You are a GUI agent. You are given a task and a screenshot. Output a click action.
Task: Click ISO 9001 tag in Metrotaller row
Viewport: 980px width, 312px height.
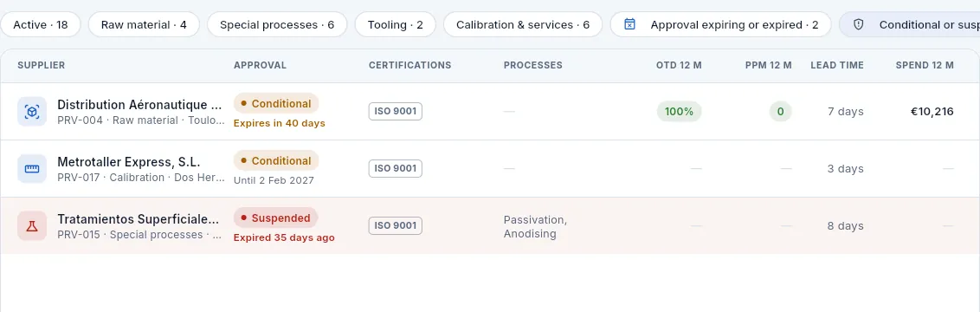(396, 169)
